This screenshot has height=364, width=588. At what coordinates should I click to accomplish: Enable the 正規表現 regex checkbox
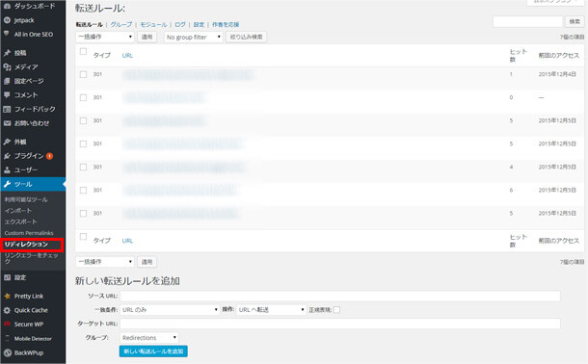(336, 310)
